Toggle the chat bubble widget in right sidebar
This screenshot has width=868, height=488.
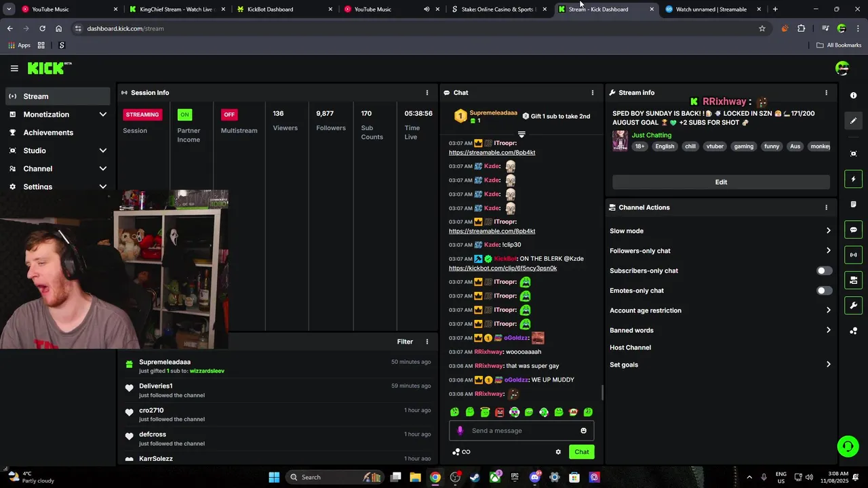point(854,230)
